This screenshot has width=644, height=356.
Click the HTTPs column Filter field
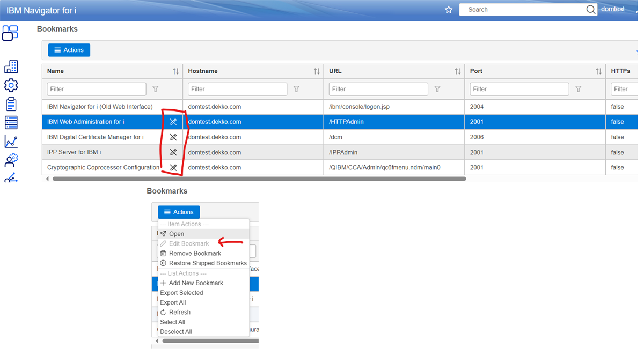(x=625, y=89)
